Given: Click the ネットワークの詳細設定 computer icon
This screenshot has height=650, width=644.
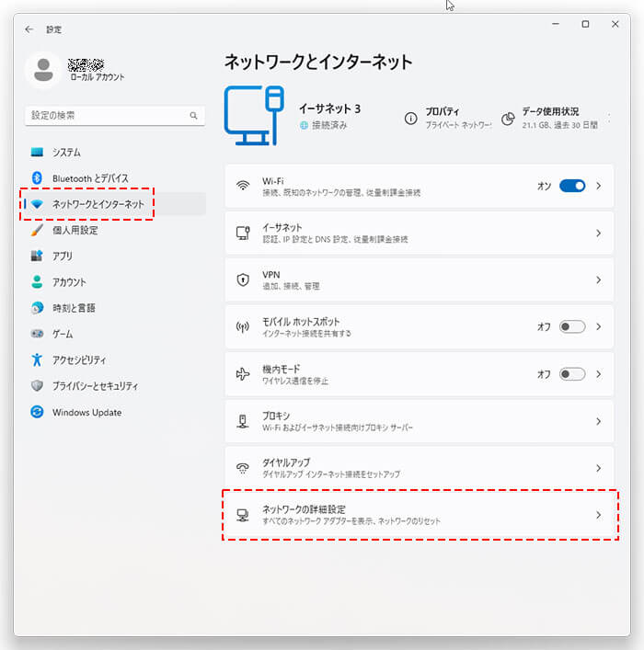Looking at the screenshot, I should point(243,515).
